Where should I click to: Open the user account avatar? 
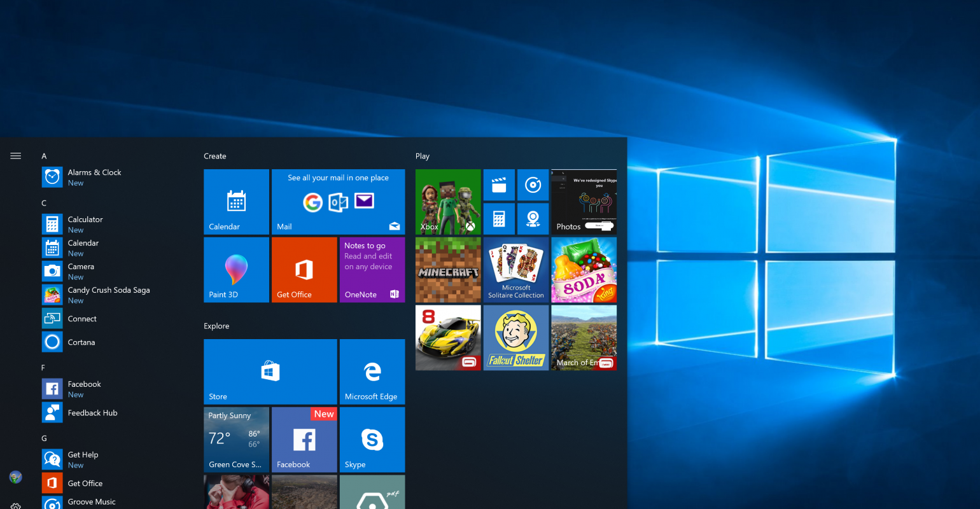[16, 477]
